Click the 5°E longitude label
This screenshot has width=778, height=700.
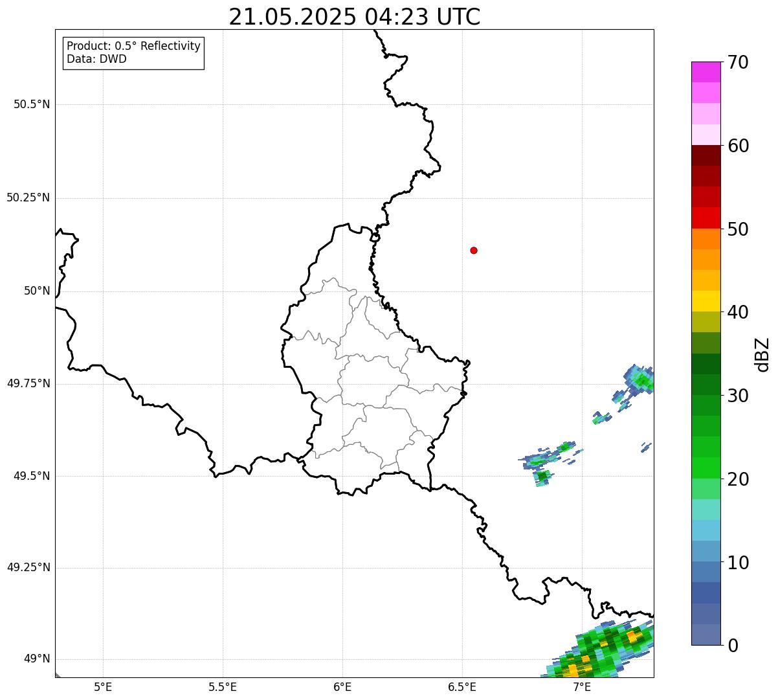103,686
